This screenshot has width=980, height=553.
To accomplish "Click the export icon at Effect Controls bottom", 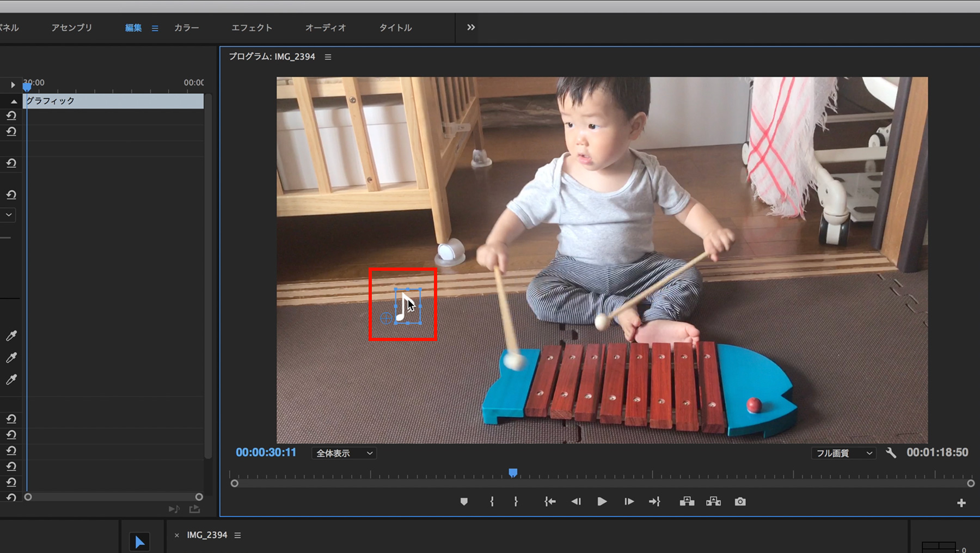I will click(194, 509).
